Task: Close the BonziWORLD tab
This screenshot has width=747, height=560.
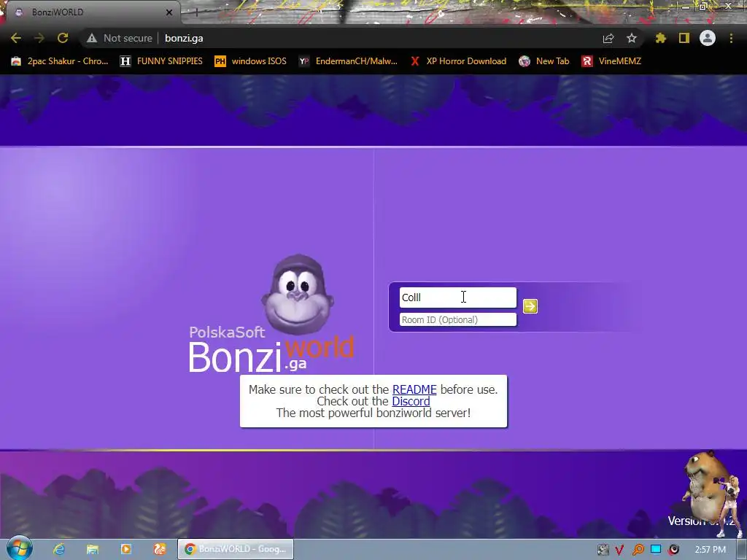Action: 169,12
